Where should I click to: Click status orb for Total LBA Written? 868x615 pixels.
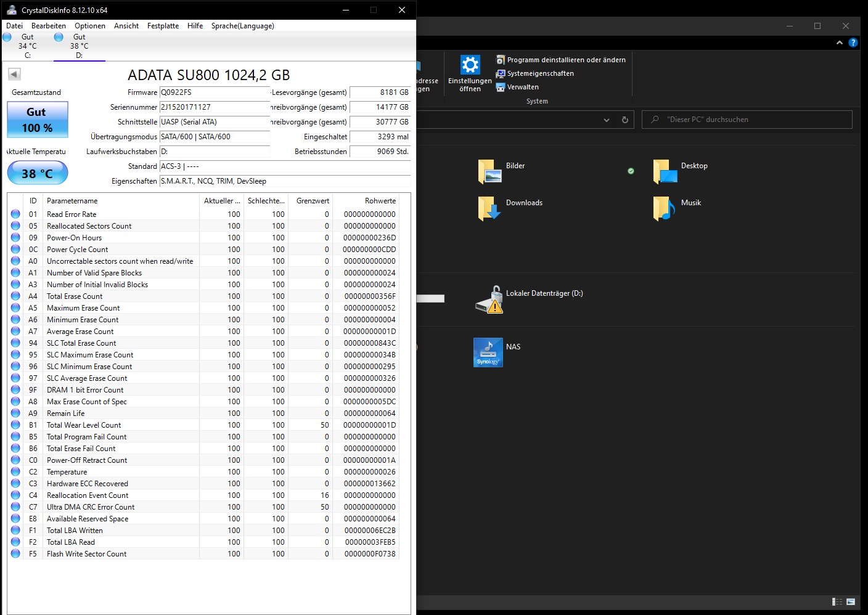(x=15, y=530)
